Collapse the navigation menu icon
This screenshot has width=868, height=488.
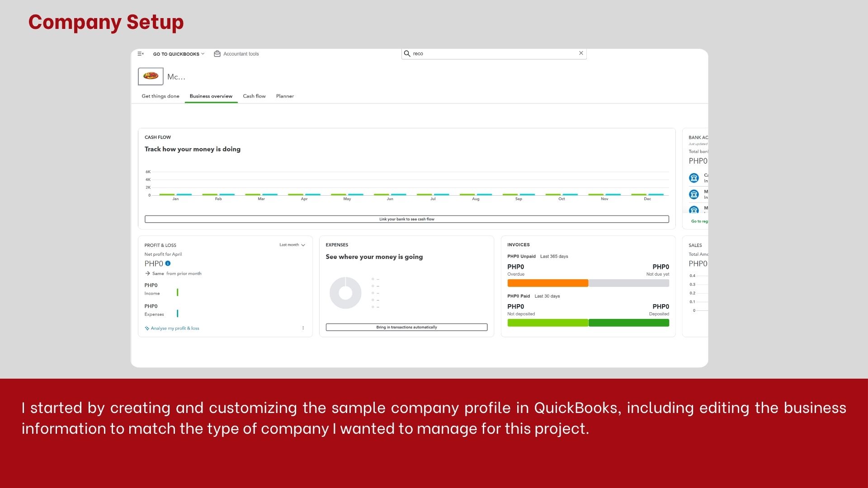[x=141, y=54]
